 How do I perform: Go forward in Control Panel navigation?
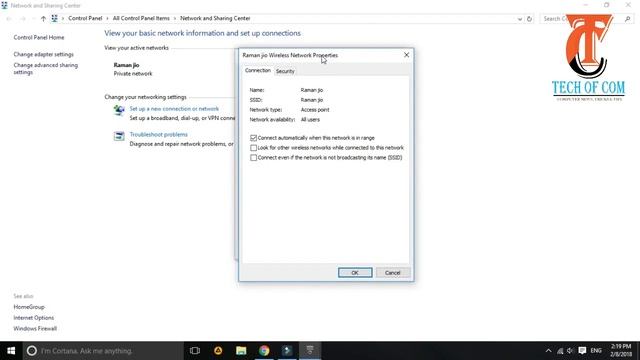23,19
